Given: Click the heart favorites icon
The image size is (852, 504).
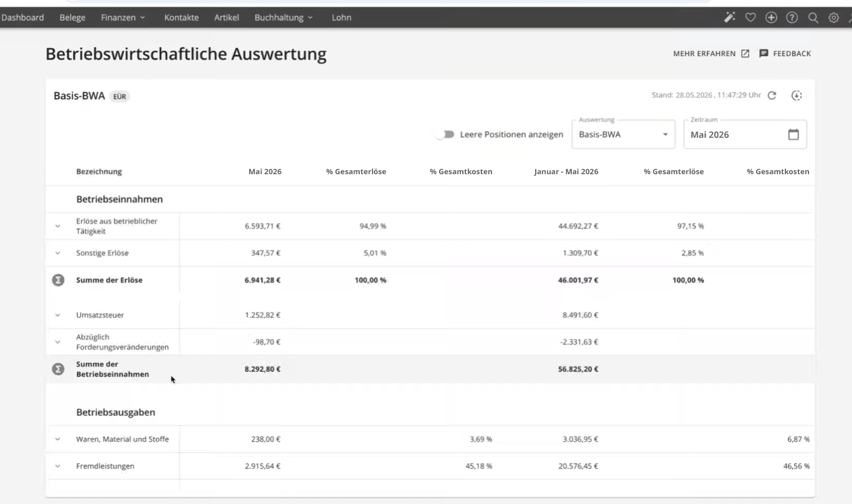Looking at the screenshot, I should click(750, 17).
